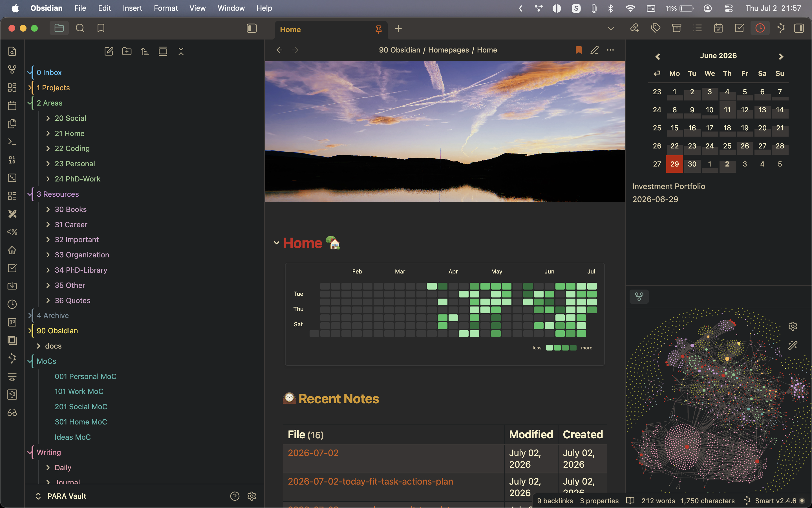
Task: Collapse the Home heading in the note
Action: [277, 243]
